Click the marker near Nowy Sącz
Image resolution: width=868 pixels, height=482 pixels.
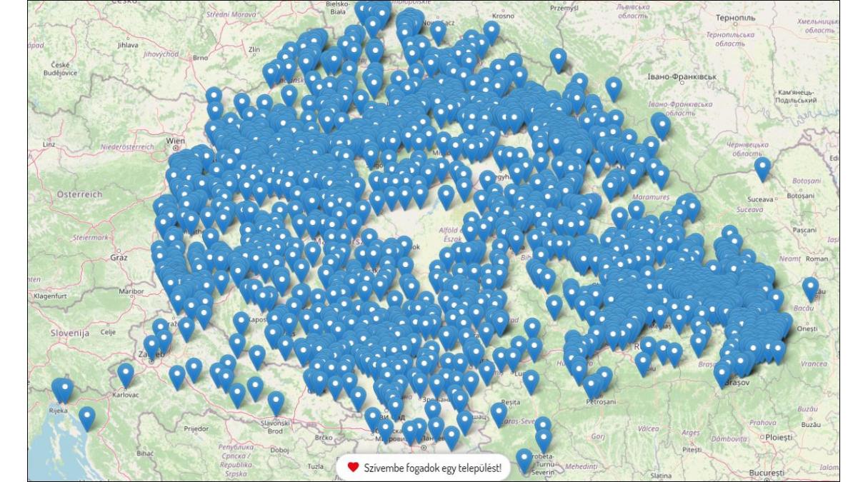pyautogui.click(x=438, y=31)
